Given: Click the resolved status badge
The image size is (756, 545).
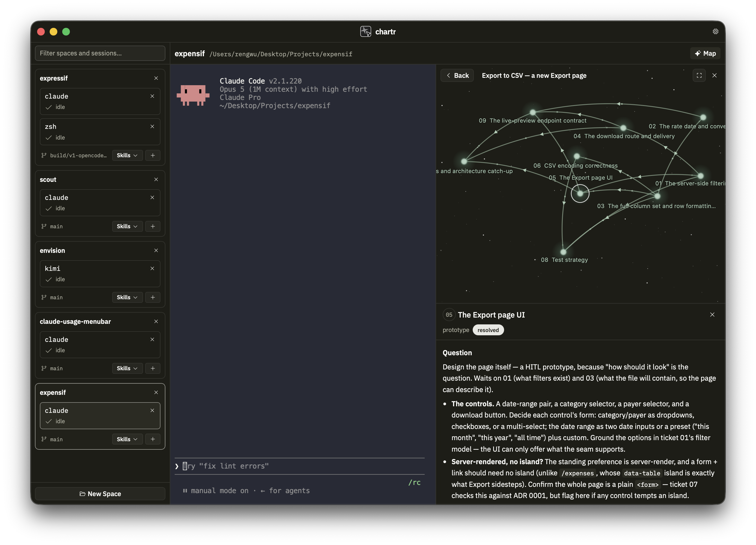Looking at the screenshot, I should pyautogui.click(x=488, y=330).
